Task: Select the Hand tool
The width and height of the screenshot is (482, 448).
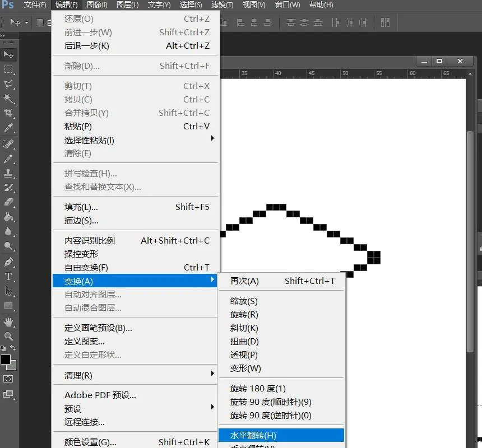Action: pos(8,322)
